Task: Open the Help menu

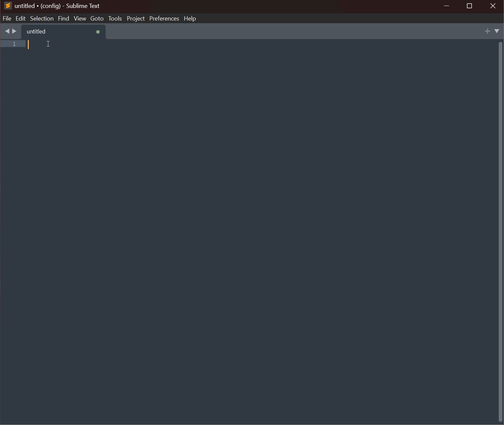Action: [x=190, y=19]
